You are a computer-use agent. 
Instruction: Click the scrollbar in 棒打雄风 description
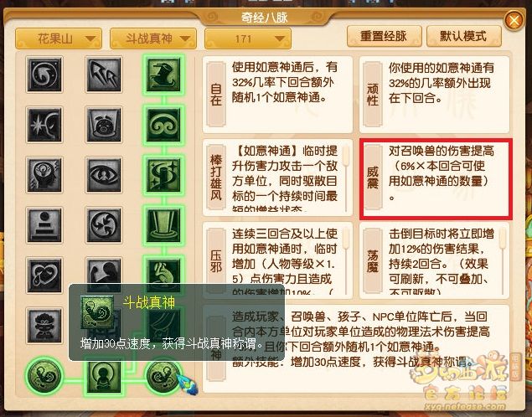346,178
